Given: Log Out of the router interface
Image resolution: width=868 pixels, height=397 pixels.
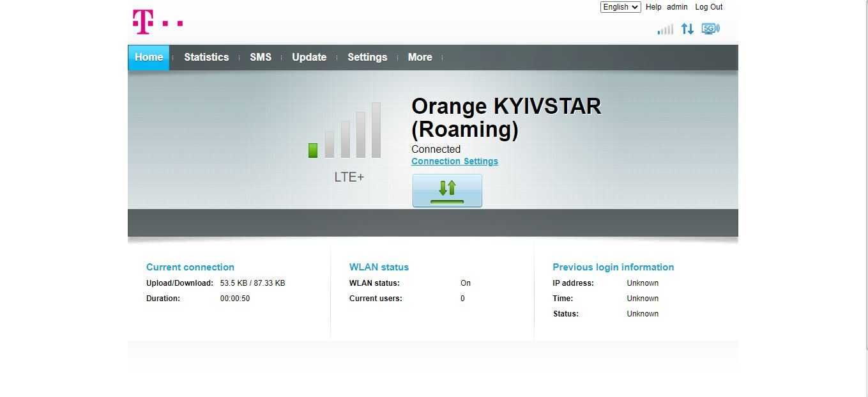Looking at the screenshot, I should point(709,7).
